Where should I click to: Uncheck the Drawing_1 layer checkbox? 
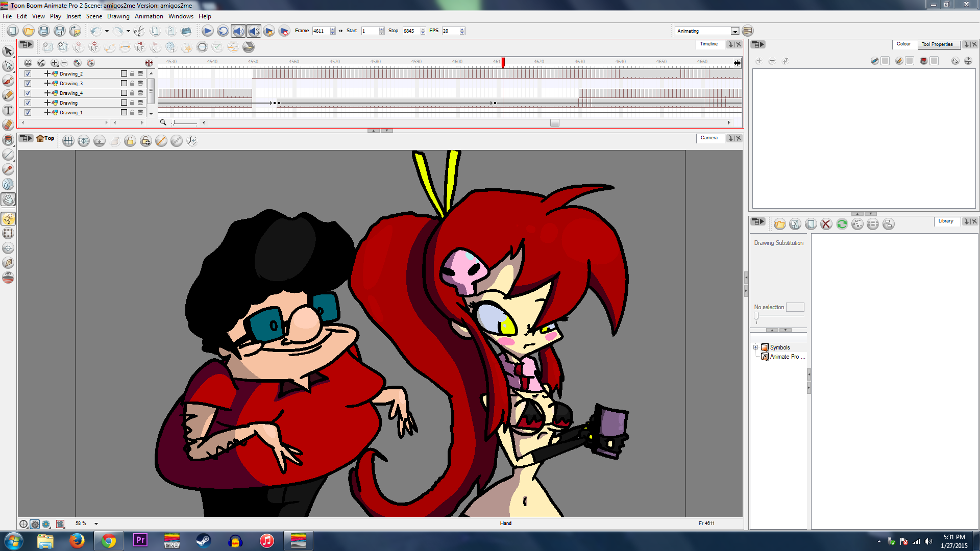[x=28, y=112]
